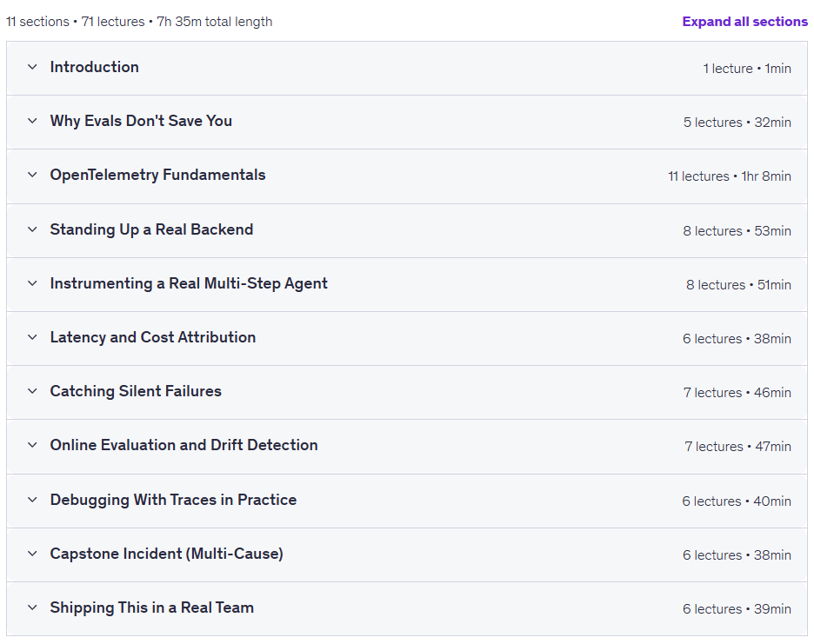
Task: Expand chevron beside Why Evals Don't Save You
Action: [x=32, y=121]
